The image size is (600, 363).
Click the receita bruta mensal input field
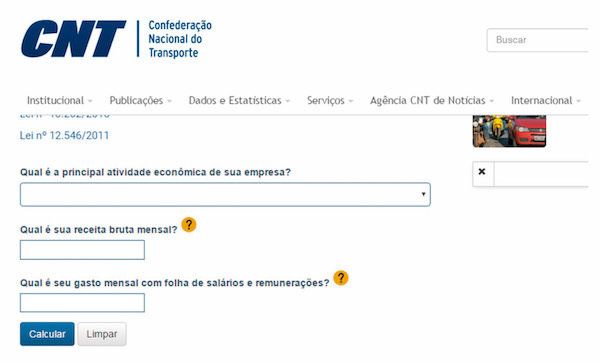(82, 250)
